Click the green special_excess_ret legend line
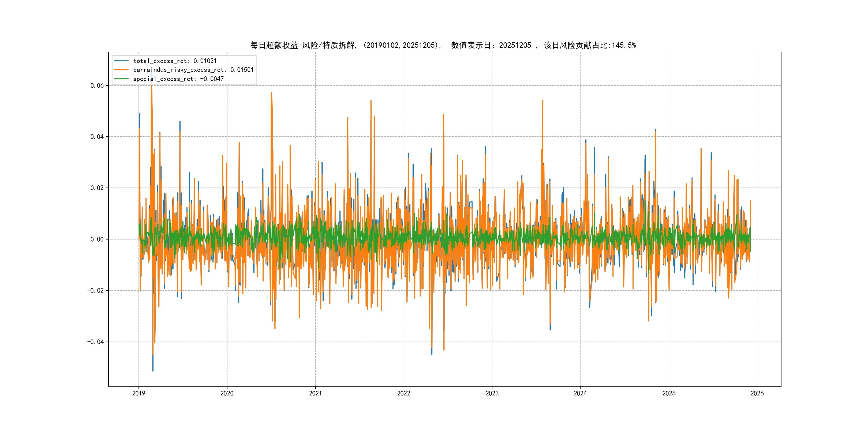This screenshot has width=868, height=434. click(121, 79)
